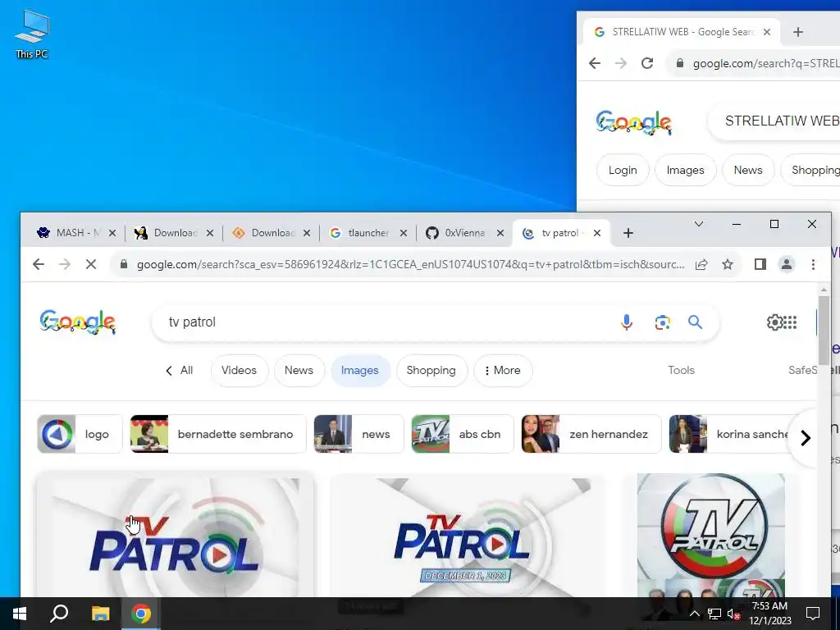Click News chip in background Google window

click(x=748, y=170)
